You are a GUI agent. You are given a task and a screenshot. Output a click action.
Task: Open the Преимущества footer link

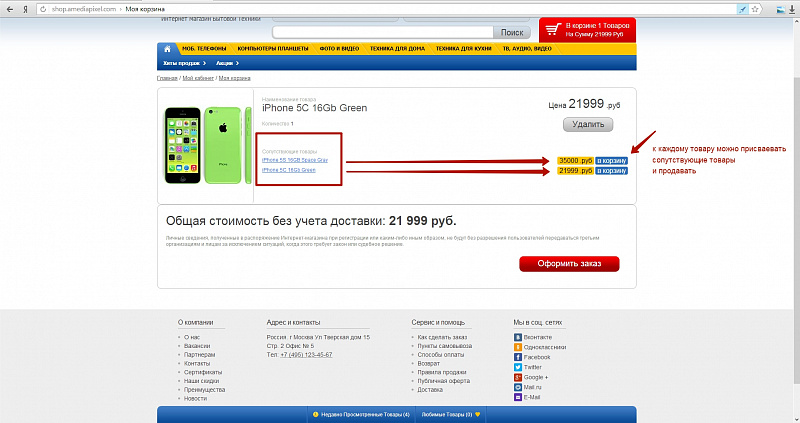pyautogui.click(x=204, y=389)
